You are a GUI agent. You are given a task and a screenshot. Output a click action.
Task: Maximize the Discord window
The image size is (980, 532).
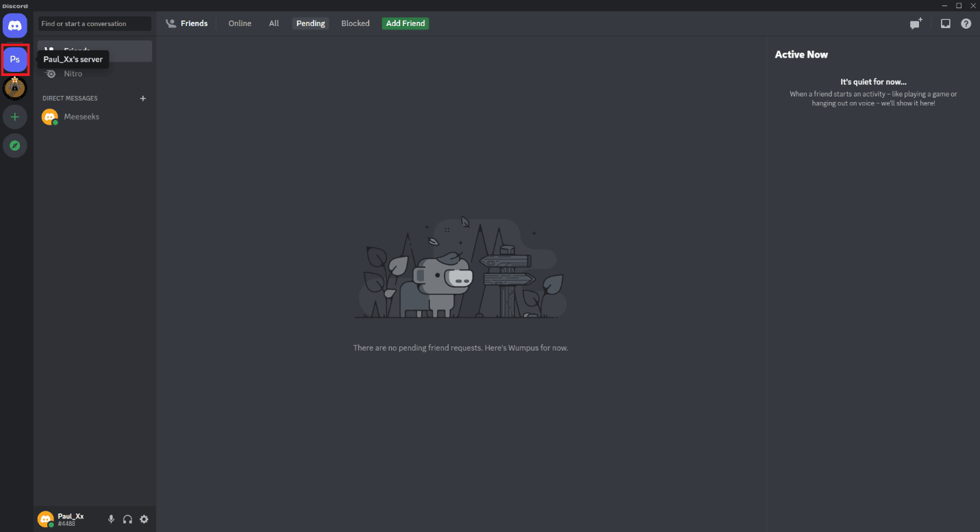[959, 5]
